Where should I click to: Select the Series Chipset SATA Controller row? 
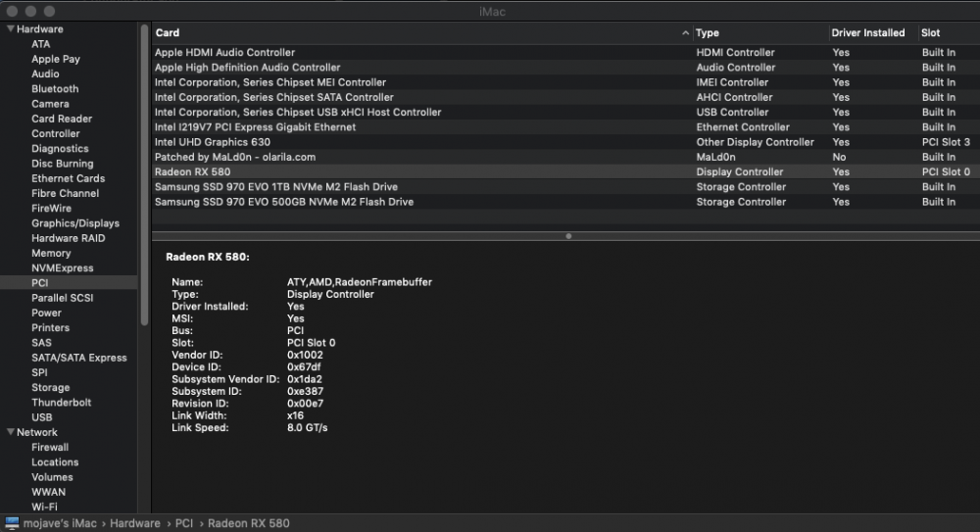click(x=565, y=98)
